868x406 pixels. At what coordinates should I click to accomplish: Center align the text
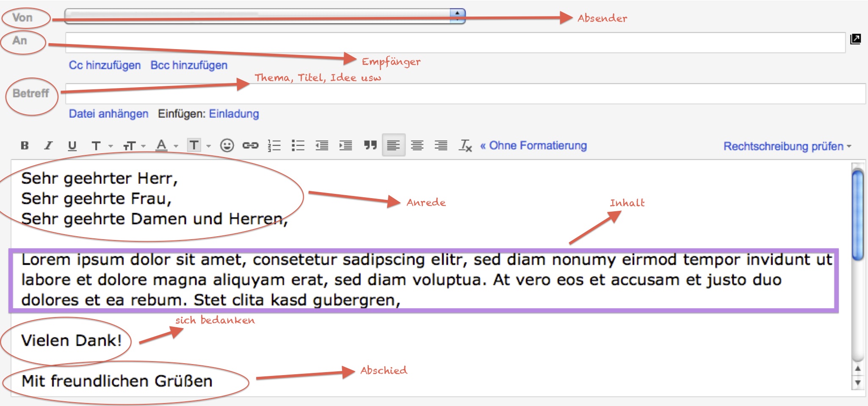417,146
